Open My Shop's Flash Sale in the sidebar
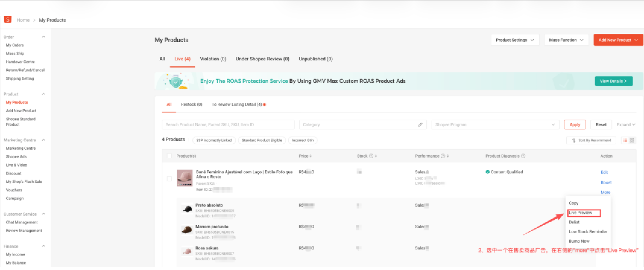This screenshot has height=270, width=644. click(x=24, y=182)
